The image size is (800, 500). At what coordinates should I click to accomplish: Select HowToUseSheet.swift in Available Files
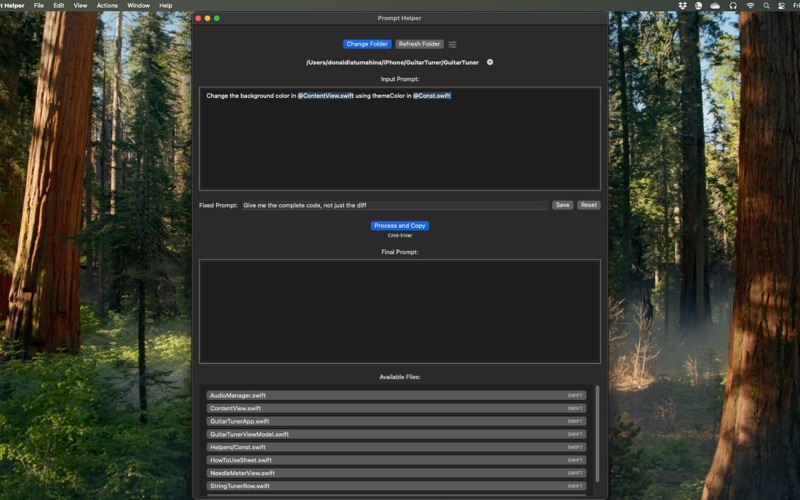point(396,460)
